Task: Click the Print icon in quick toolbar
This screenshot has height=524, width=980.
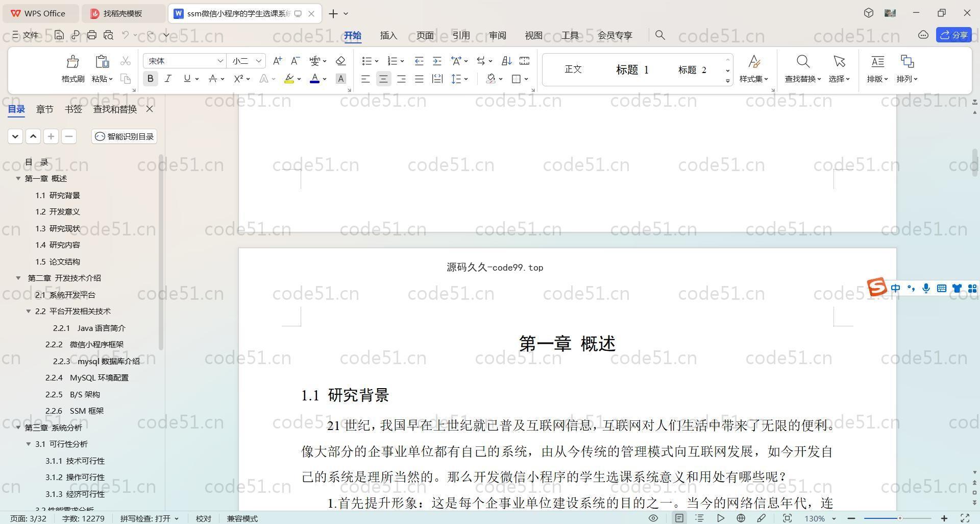Action: click(x=92, y=35)
